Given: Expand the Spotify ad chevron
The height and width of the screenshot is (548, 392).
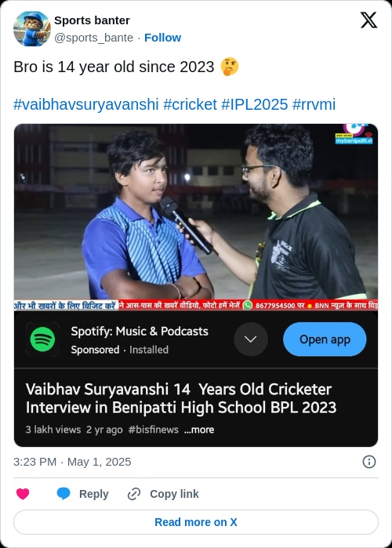Looking at the screenshot, I should click(251, 339).
